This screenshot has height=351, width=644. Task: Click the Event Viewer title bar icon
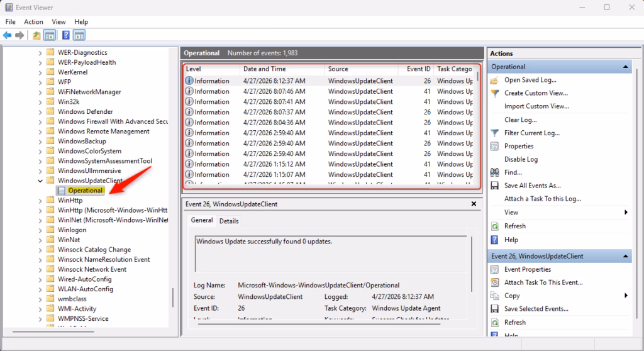coord(9,8)
